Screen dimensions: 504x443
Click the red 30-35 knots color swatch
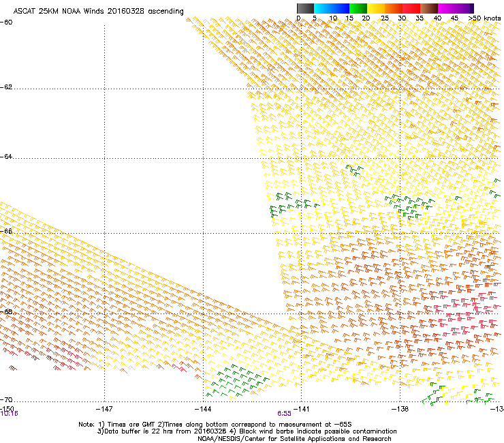411,8
